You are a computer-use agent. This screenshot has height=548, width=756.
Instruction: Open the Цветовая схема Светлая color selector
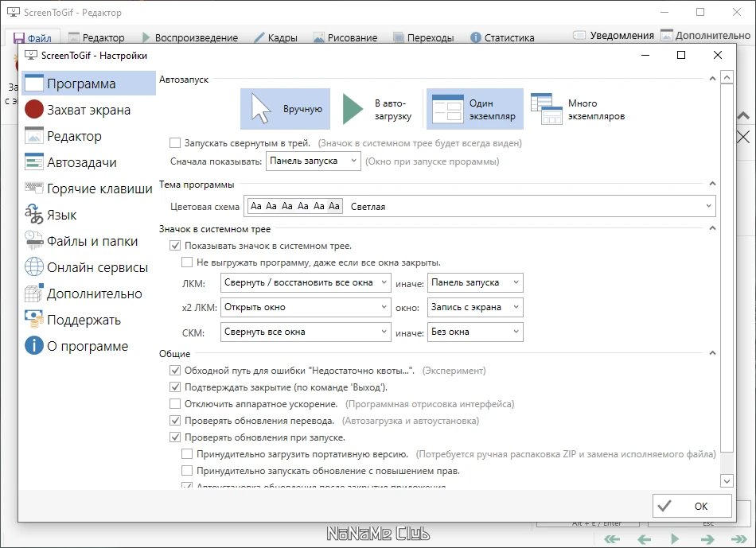click(x=480, y=206)
